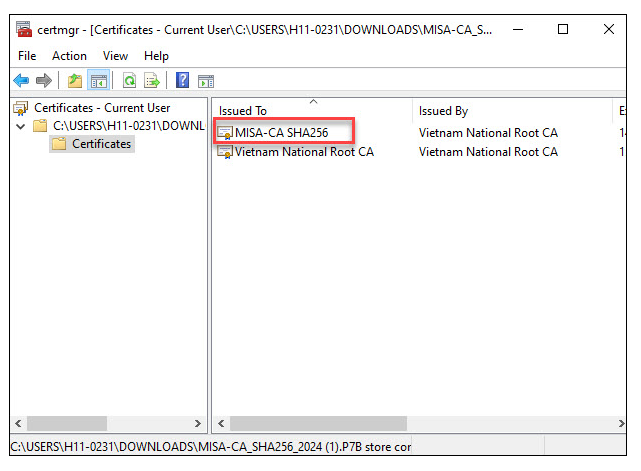Select Certificates - Current User tree root

click(x=102, y=108)
